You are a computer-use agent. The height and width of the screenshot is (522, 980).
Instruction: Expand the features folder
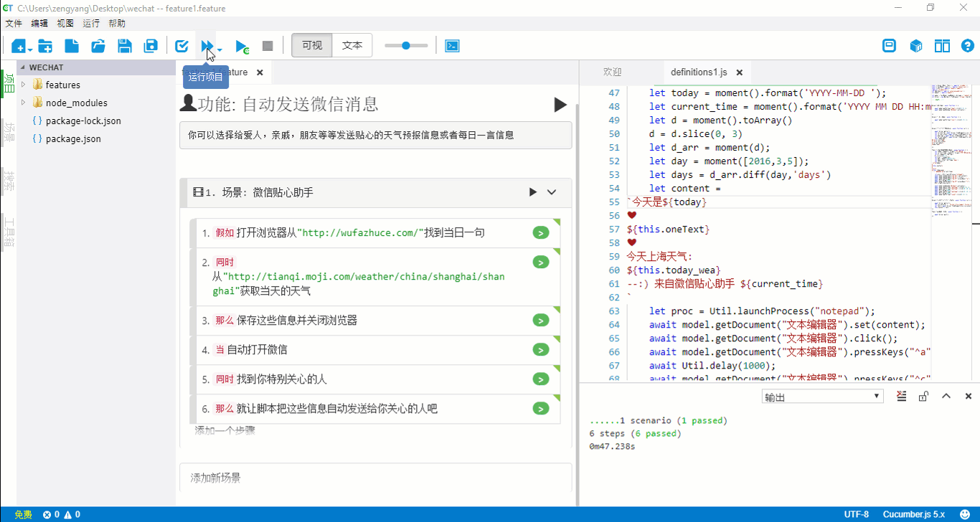click(23, 85)
